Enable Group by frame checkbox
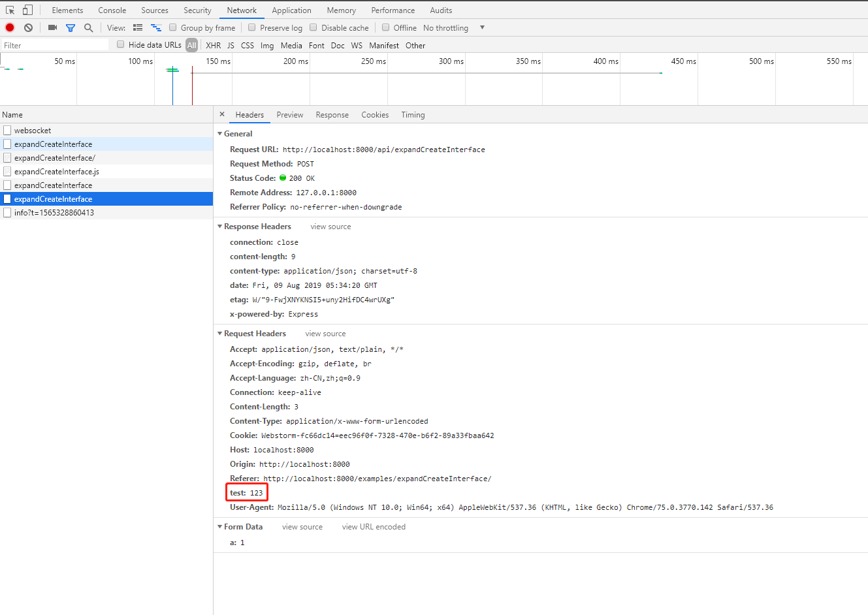 coord(173,27)
